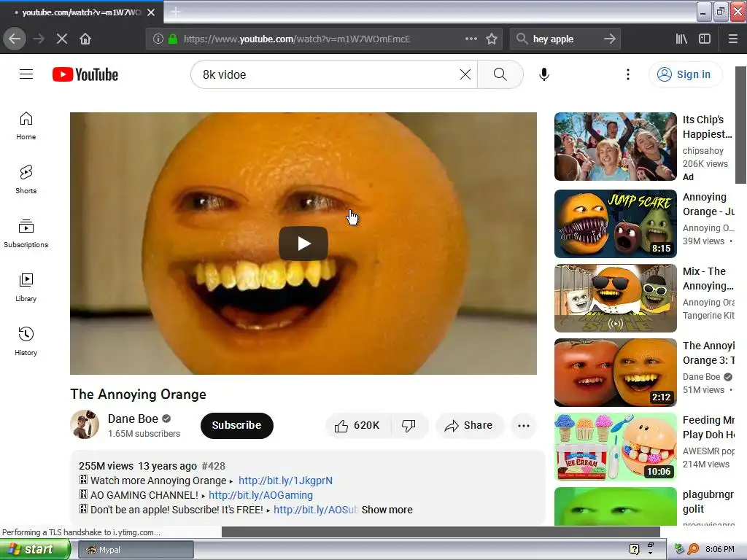This screenshot has height=560, width=747.
Task: Sign in to YouTube
Action: [685, 74]
